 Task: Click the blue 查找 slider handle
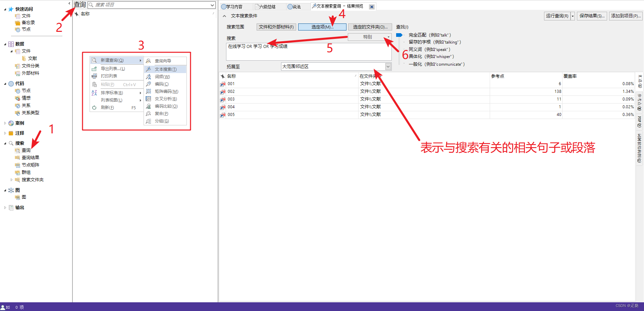tap(399, 35)
